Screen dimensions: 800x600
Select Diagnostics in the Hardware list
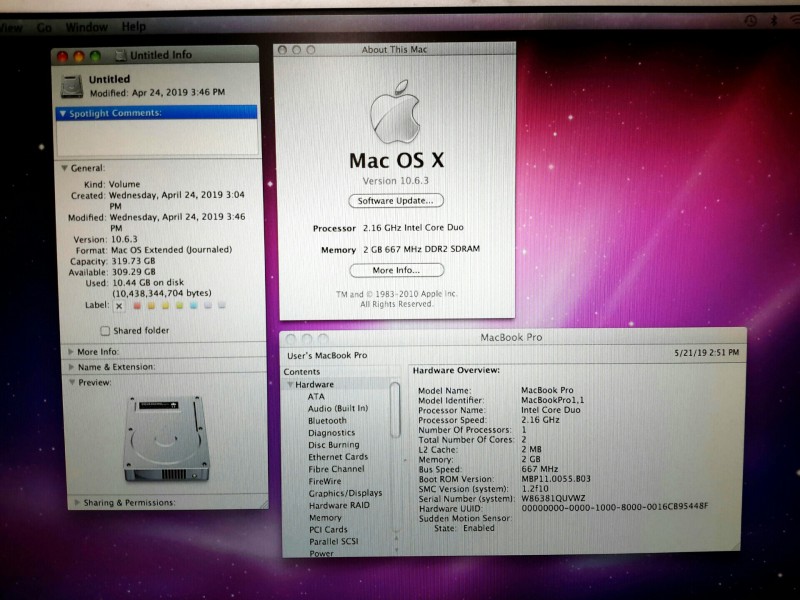point(332,433)
